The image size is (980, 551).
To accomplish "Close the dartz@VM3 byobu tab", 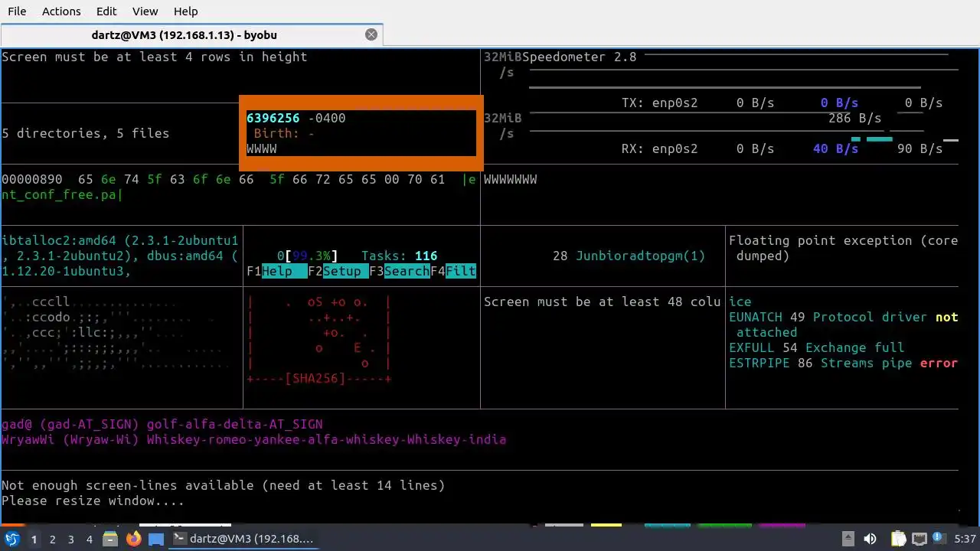I will tap(371, 34).
